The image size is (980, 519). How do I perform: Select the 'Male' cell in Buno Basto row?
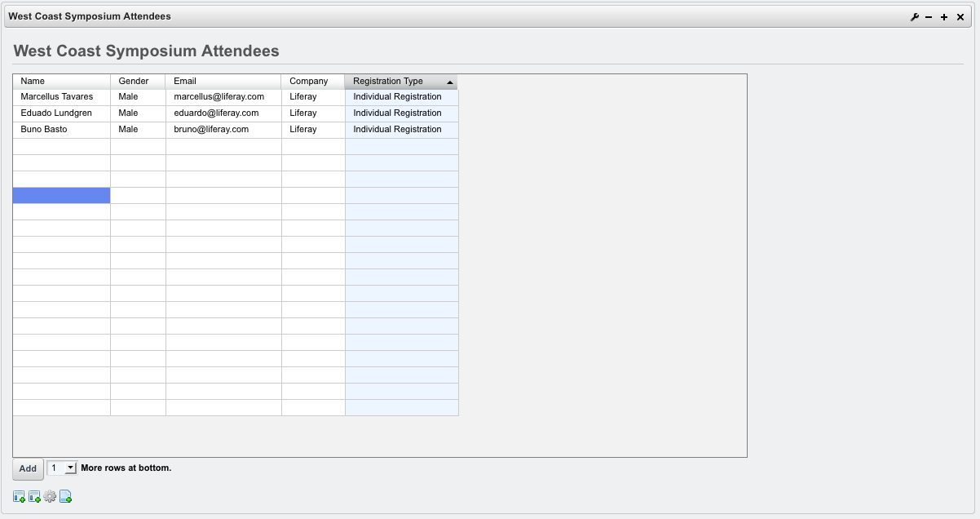click(138, 130)
